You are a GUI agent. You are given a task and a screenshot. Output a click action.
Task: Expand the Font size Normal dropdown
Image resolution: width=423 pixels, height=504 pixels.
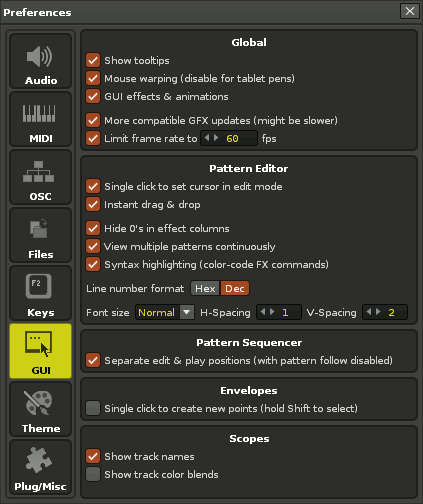click(187, 312)
